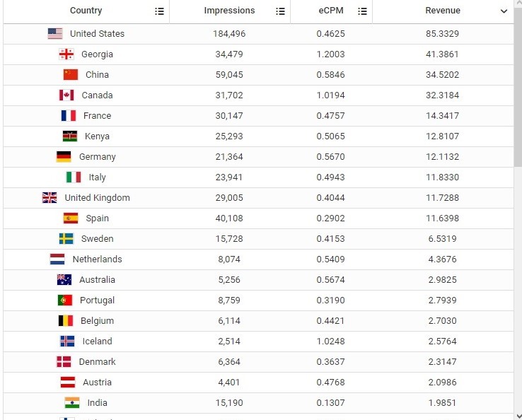Select the Revenue column header
Screen dimensions: 522x420
point(443,11)
